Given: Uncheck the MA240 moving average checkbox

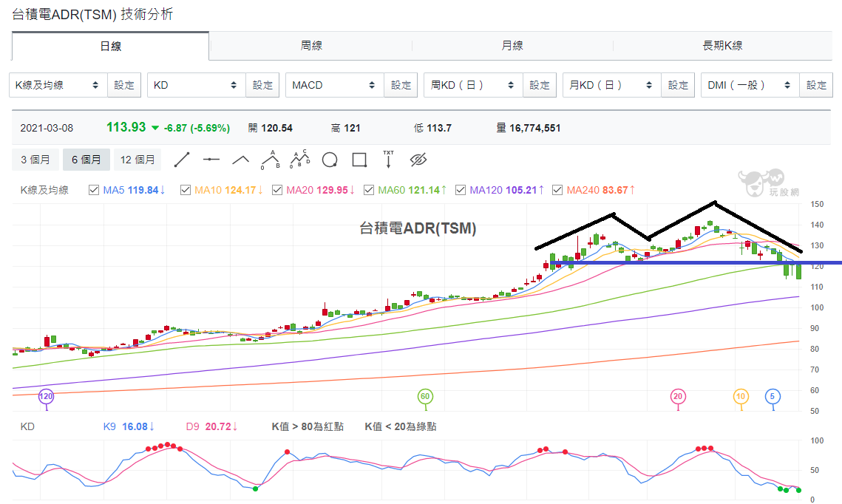Looking at the screenshot, I should pyautogui.click(x=557, y=190).
